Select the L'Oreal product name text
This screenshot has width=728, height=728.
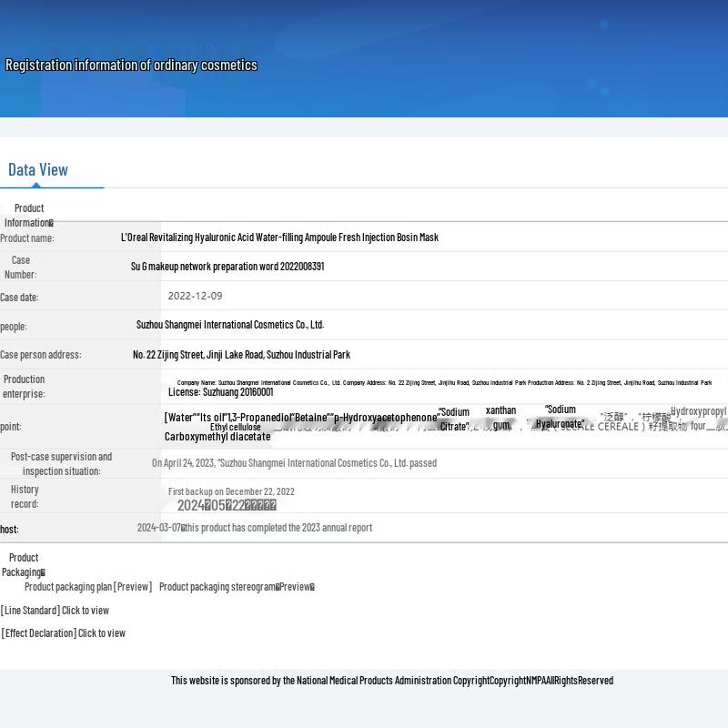click(x=279, y=238)
